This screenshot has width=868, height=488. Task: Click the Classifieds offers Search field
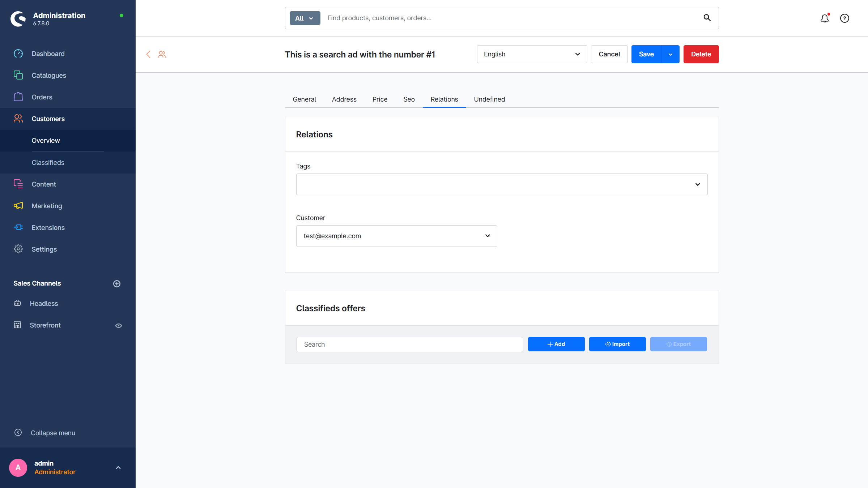[x=409, y=344]
